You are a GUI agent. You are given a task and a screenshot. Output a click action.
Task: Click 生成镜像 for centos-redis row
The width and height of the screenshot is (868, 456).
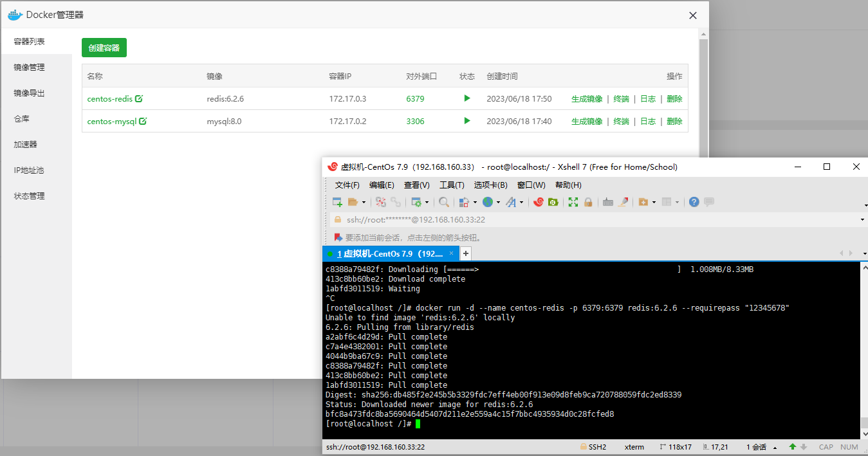[587, 99]
